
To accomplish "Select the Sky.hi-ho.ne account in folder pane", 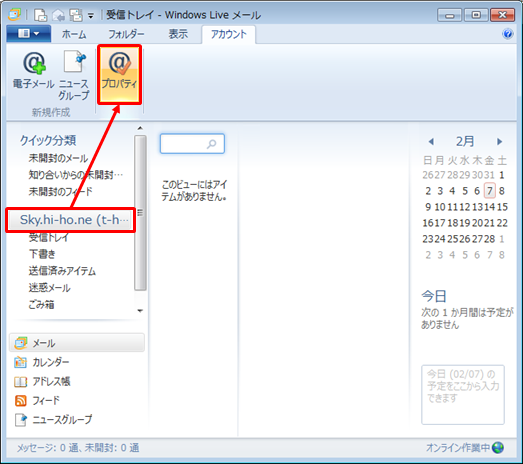I will pyautogui.click(x=71, y=220).
